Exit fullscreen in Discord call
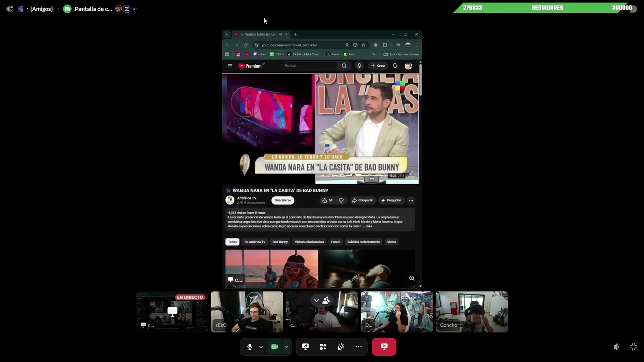644x362 pixels. click(x=633, y=347)
